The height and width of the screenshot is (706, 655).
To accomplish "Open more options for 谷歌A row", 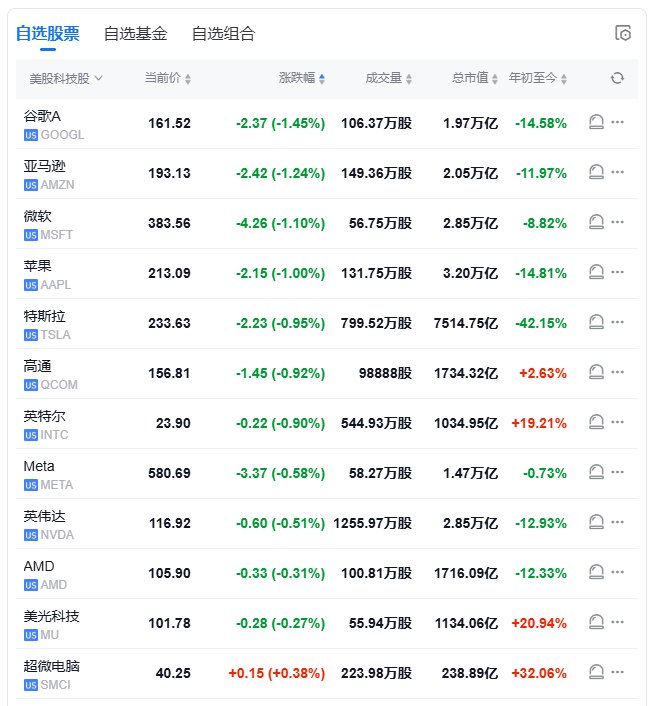I will pyautogui.click(x=618, y=122).
